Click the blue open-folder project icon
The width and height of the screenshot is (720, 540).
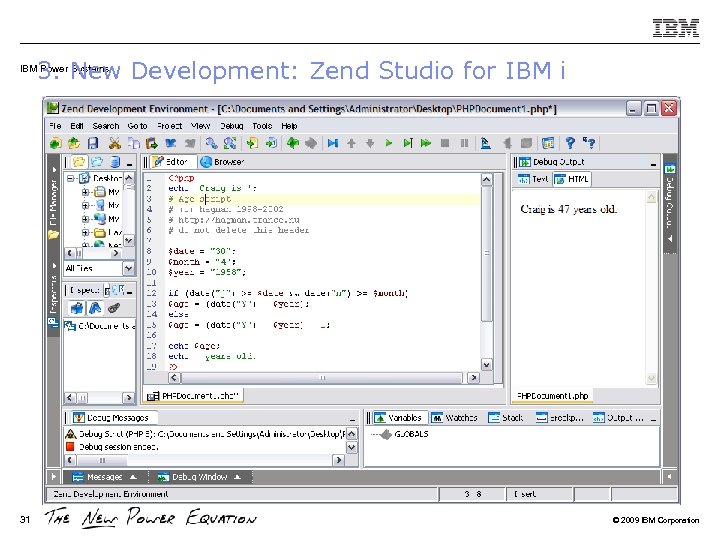97,162
